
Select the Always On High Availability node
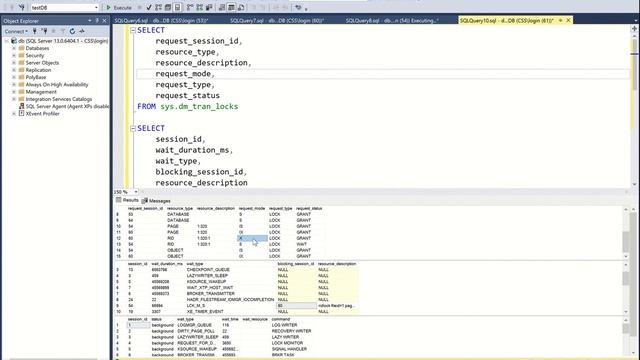[x=57, y=84]
